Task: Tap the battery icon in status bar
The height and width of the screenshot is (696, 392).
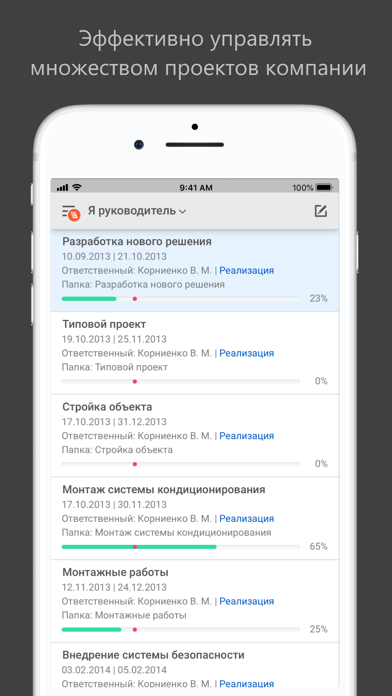Action: pos(324,187)
